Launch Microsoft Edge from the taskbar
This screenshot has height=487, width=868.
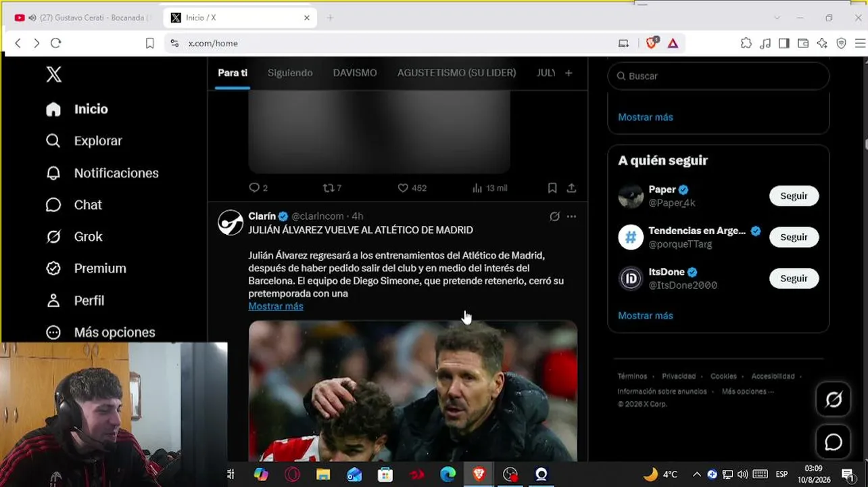pos(448,475)
